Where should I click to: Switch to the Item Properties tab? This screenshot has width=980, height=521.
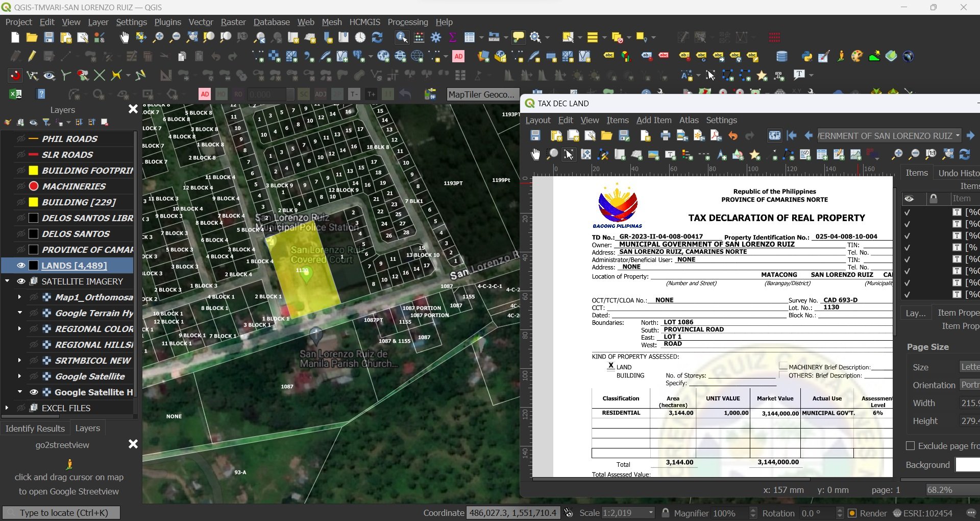click(x=958, y=313)
